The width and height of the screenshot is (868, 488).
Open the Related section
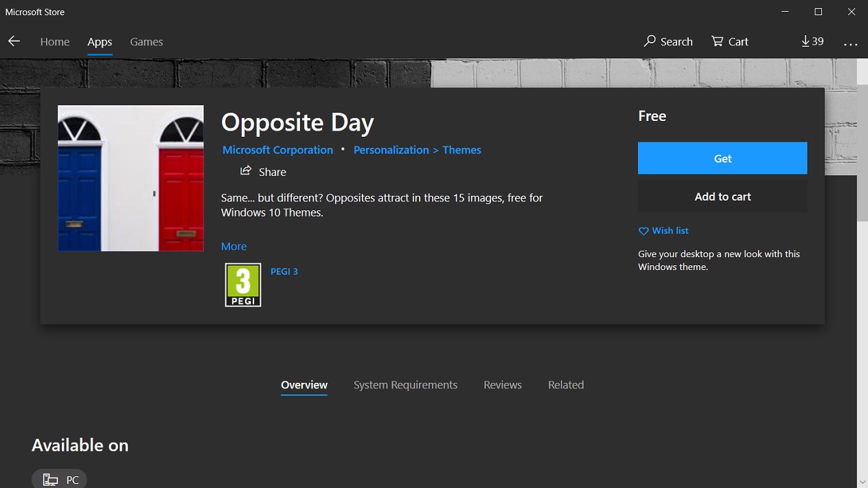(566, 385)
